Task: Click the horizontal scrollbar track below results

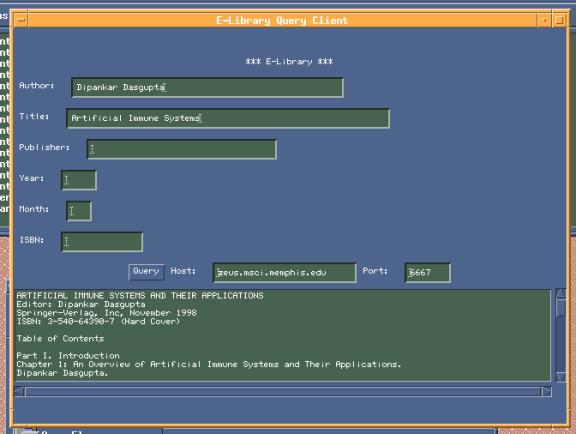Action: pyautogui.click(x=283, y=392)
